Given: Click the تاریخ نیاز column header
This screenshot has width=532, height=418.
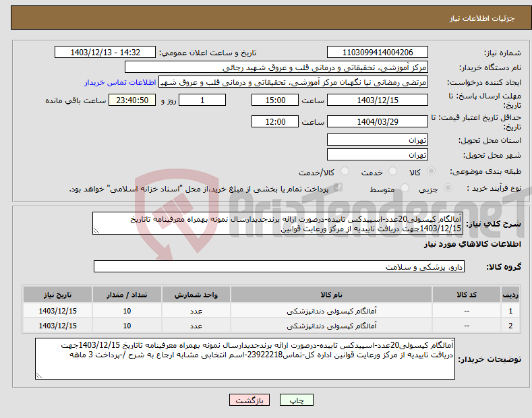Looking at the screenshot, I should (x=58, y=295).
